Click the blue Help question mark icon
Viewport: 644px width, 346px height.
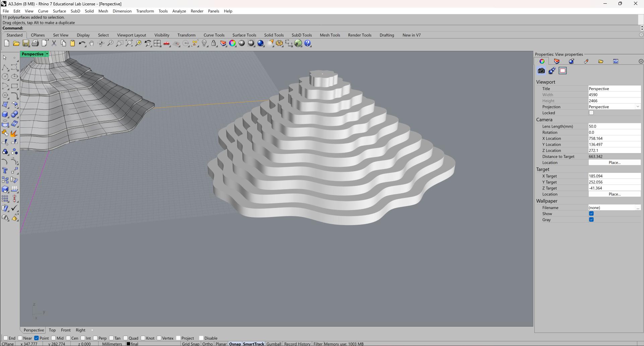(308, 43)
